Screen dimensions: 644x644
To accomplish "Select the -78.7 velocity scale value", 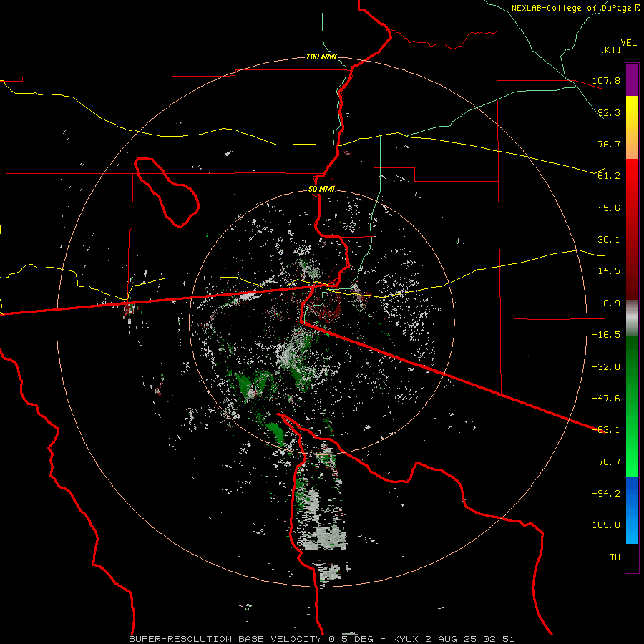I will coord(606,462).
